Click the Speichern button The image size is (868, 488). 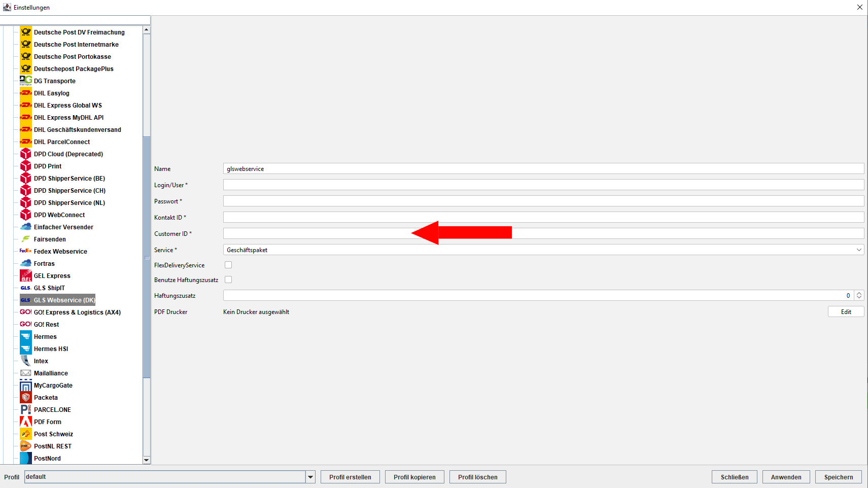tap(839, 477)
